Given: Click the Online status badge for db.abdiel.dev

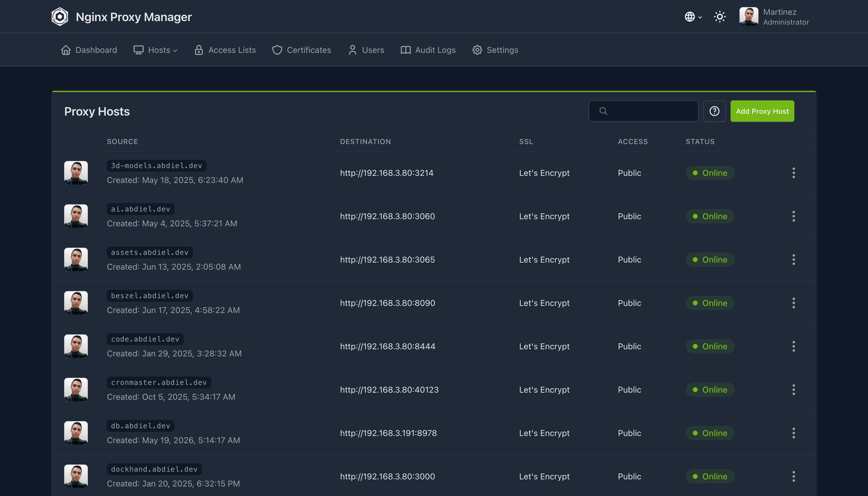Looking at the screenshot, I should (710, 433).
